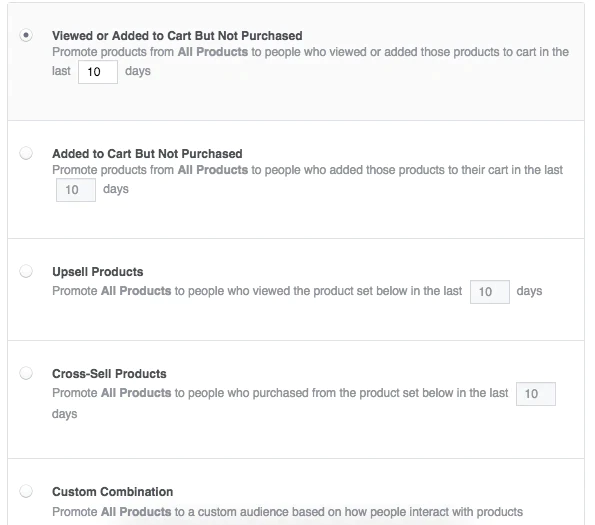Click the custom audience description text
595x525 pixels.
[x=288, y=512]
